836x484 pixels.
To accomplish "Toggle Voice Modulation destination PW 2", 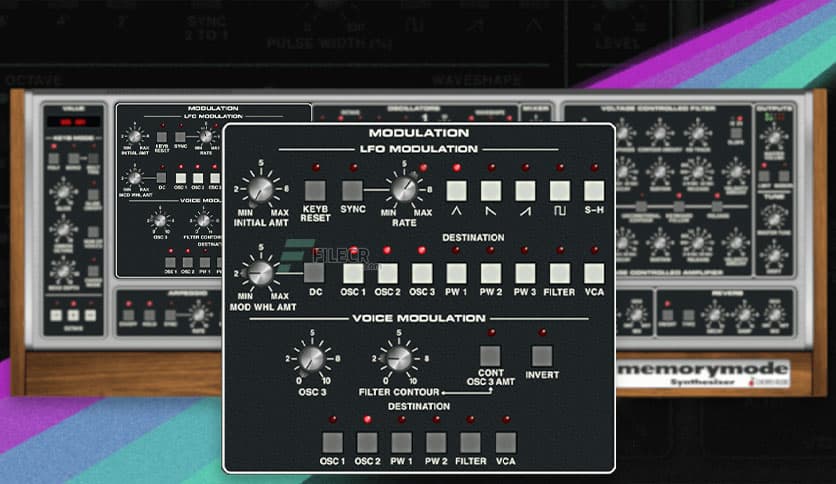I will (436, 442).
